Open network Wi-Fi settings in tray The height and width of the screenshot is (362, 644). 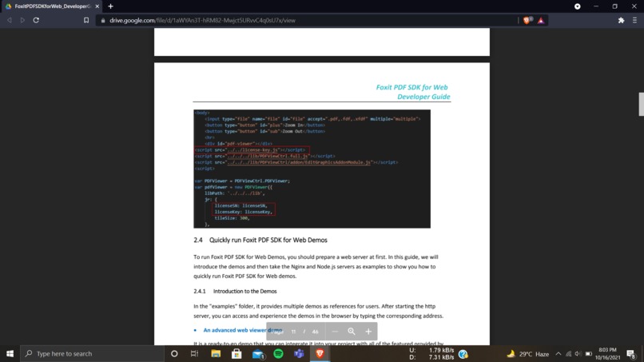[568, 354]
